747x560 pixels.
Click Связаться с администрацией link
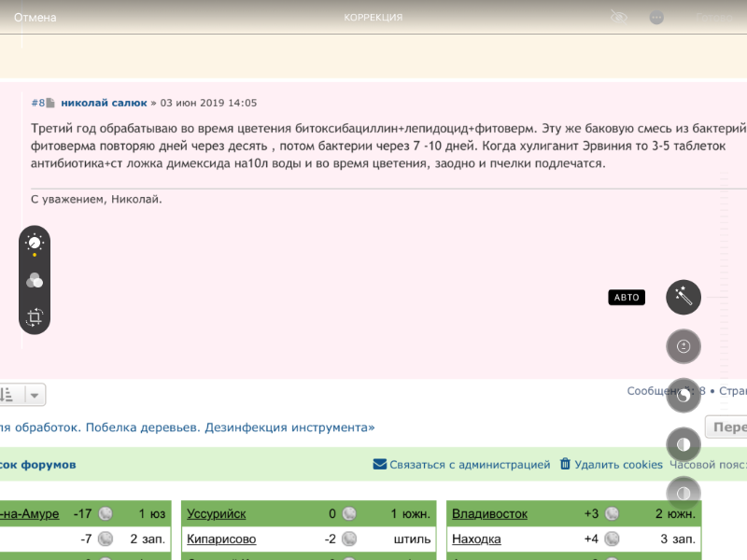pos(470,464)
